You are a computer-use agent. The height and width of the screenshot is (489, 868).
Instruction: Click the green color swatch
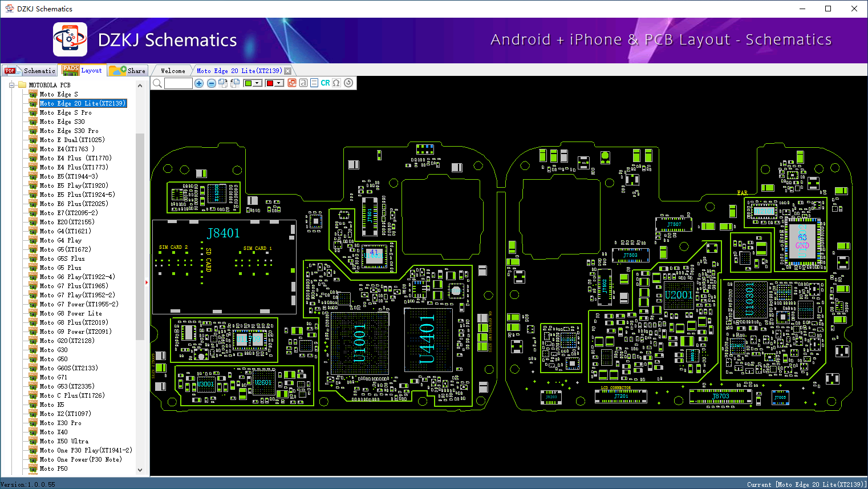[248, 83]
